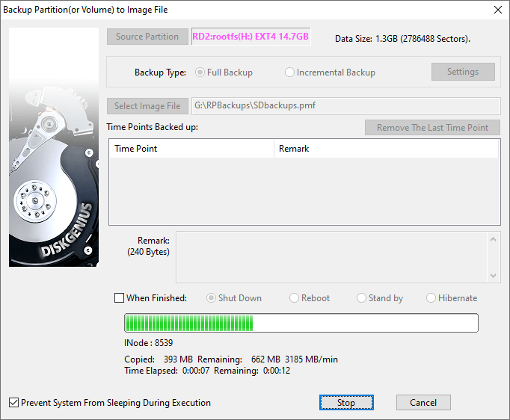Screen dimensions: 510x420
Task: Open the backup Settings button
Action: [463, 72]
